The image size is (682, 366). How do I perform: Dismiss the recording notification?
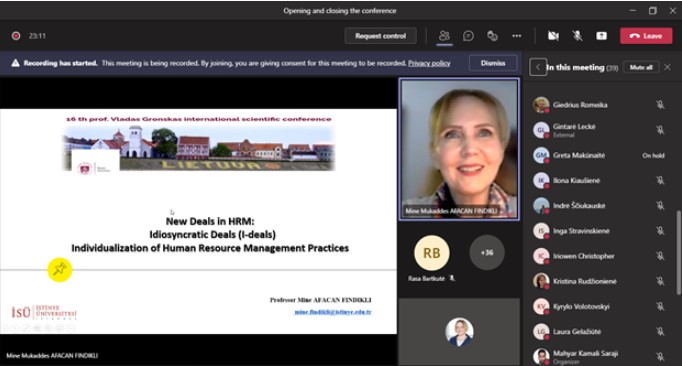pos(493,63)
